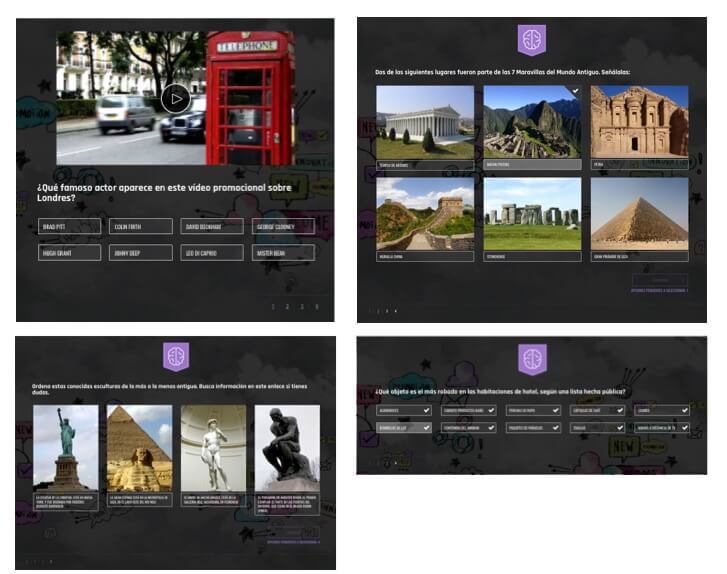The height and width of the screenshot is (574, 727).
Task: Toggle the second checkbox in top row of hotel quiz
Action: click(491, 410)
